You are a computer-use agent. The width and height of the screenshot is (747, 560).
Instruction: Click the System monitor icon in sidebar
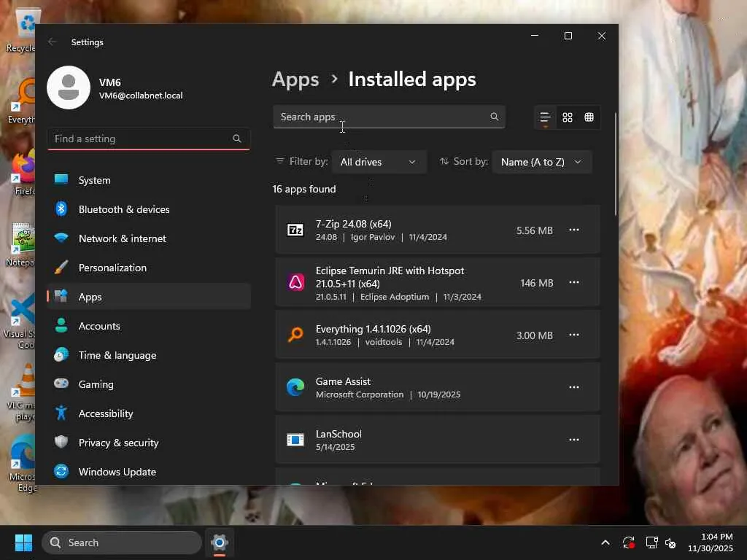click(61, 179)
